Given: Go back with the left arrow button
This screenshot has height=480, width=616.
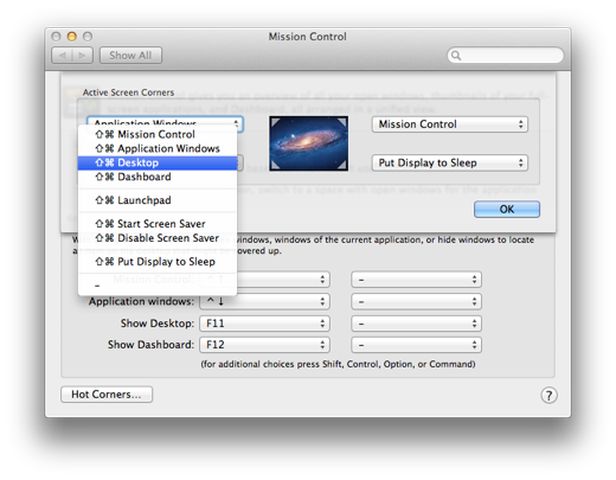Looking at the screenshot, I should click(62, 55).
